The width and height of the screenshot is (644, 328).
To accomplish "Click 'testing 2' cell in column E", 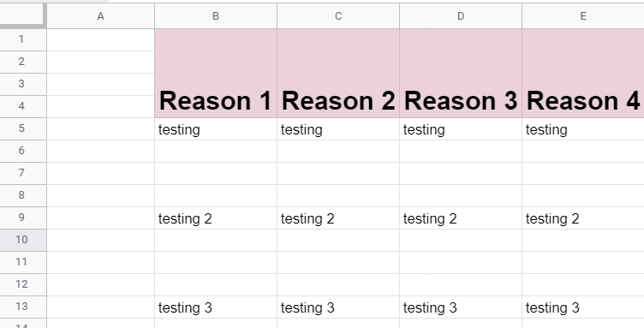I will (583, 218).
